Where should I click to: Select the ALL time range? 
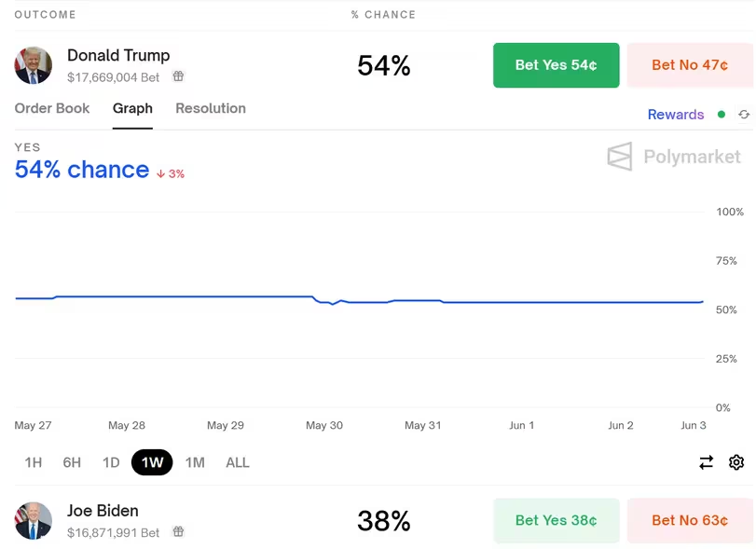tap(238, 462)
